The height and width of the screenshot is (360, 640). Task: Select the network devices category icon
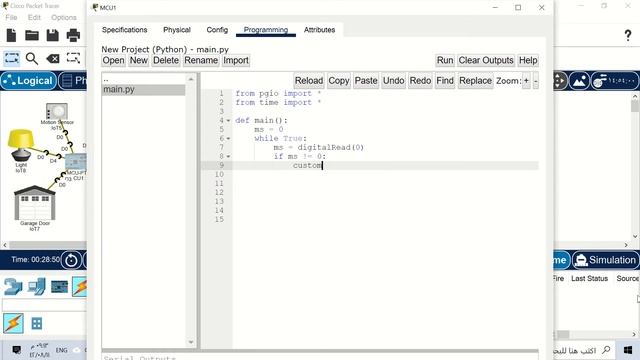point(13,286)
